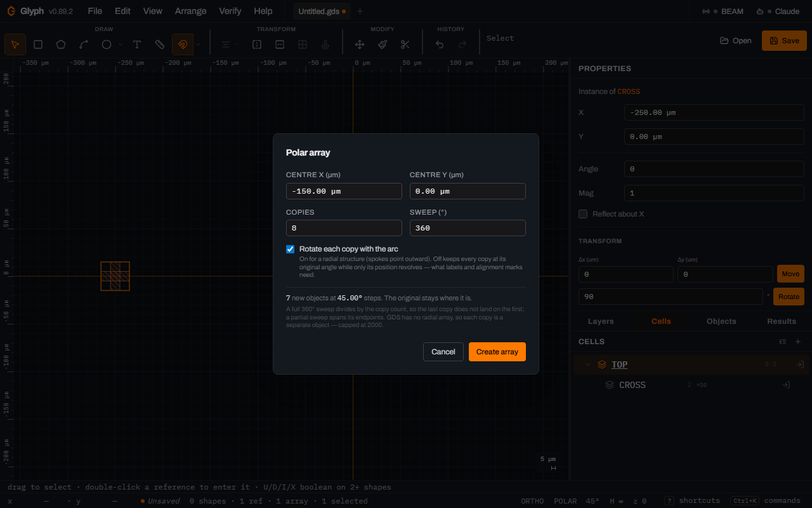Screen dimensions: 812x508
Task: Click the Mag field in Properties
Action: coord(714,193)
